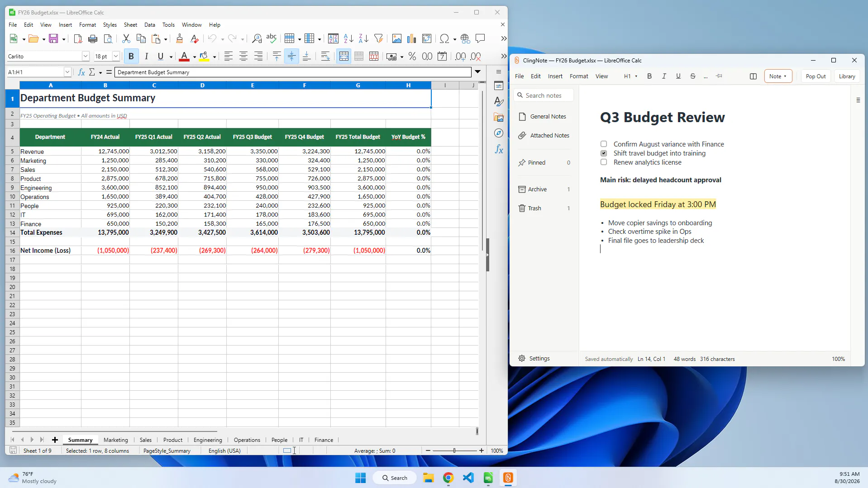Image resolution: width=868 pixels, height=488 pixels.
Task: Click the Function Wizard fx icon
Action: pyautogui.click(x=81, y=72)
